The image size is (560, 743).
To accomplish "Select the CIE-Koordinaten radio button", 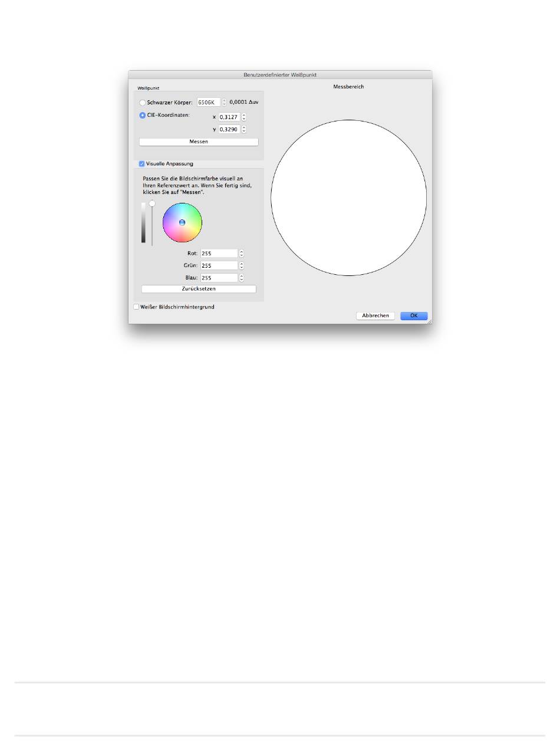I will [x=142, y=116].
